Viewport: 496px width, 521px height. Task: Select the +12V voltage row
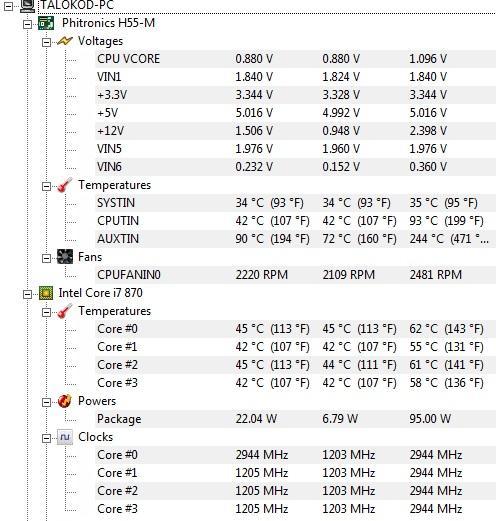pos(295,131)
